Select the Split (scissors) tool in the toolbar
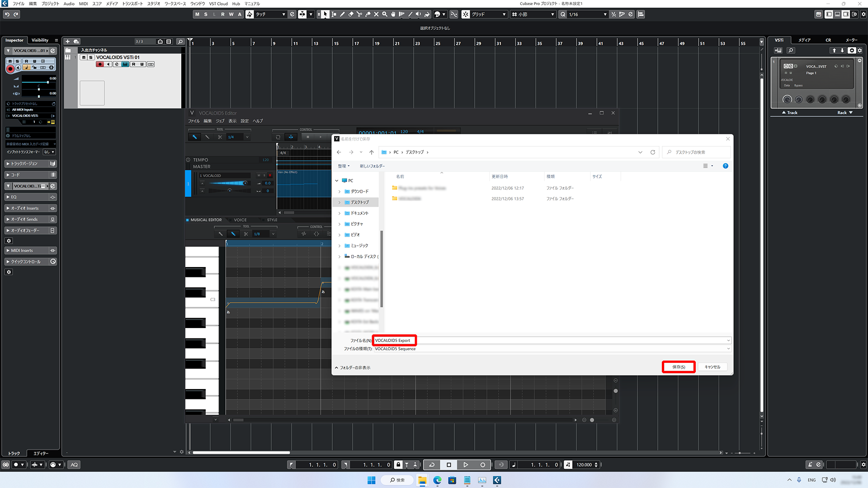868x488 pixels. [359, 14]
